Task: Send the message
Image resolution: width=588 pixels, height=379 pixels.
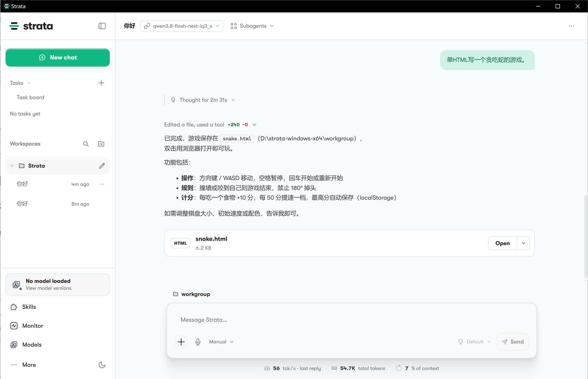Action: [x=513, y=342]
